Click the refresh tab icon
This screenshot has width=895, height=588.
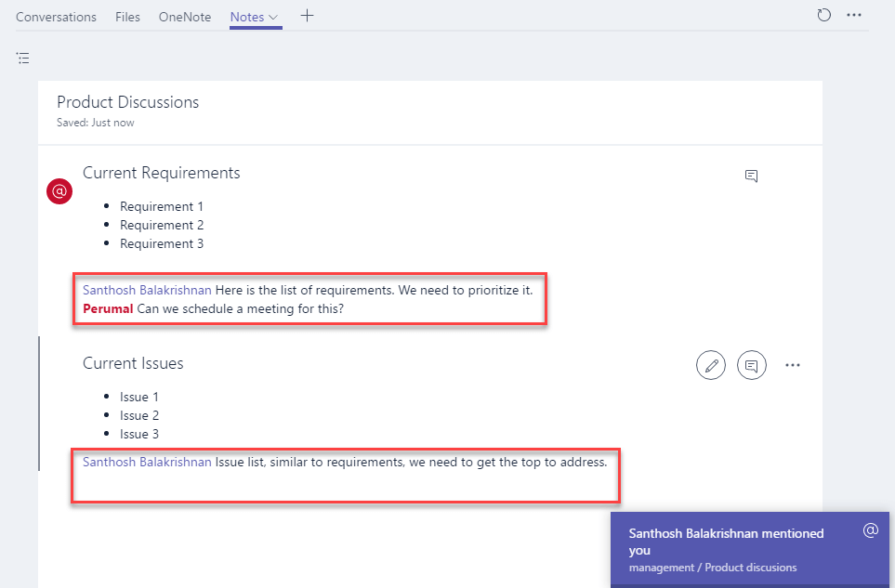coord(823,16)
